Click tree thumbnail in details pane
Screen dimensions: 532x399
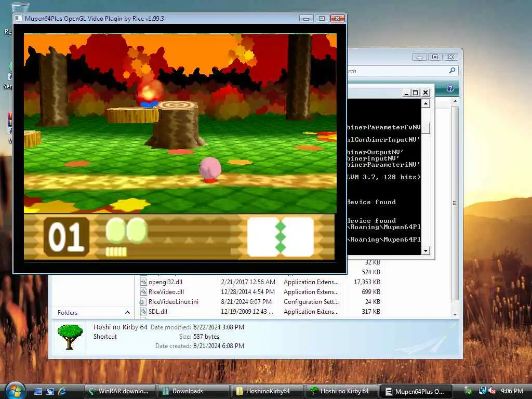(x=70, y=337)
